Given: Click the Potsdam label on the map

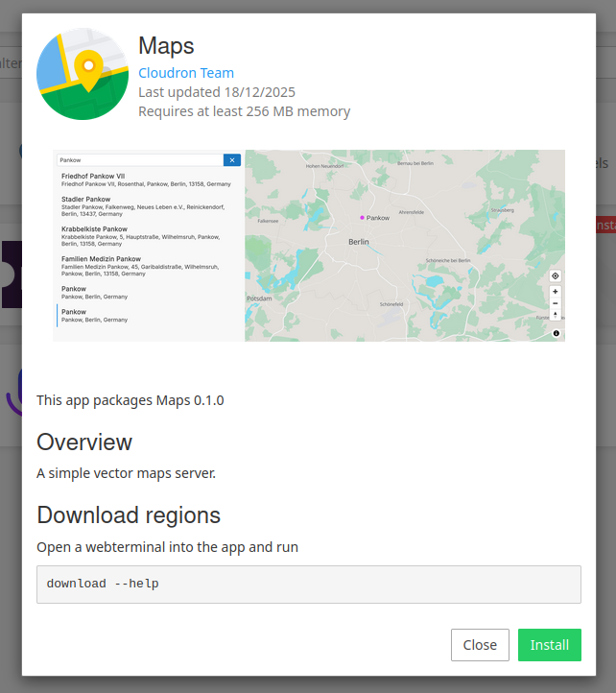Looking at the screenshot, I should (x=260, y=299).
